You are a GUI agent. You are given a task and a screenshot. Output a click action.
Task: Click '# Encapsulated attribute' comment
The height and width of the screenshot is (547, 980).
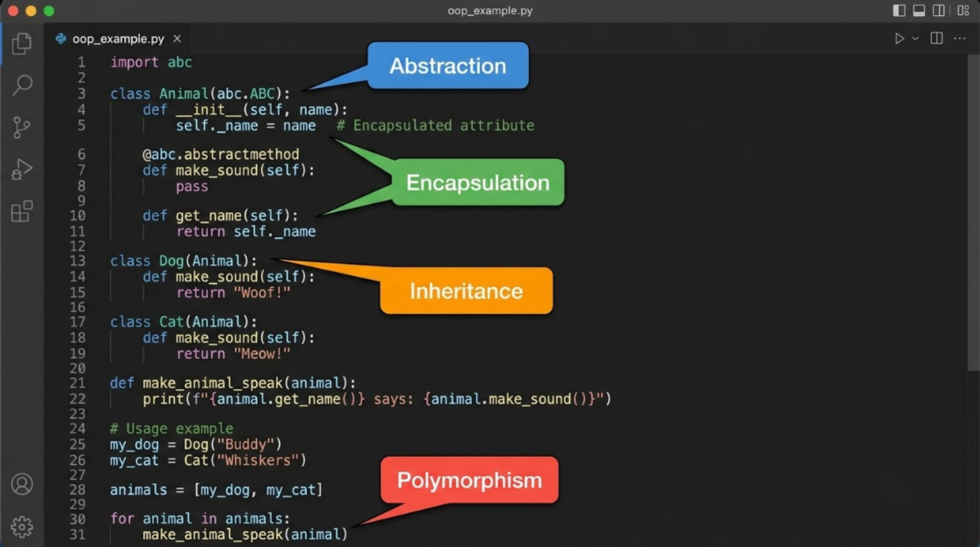[x=435, y=126]
